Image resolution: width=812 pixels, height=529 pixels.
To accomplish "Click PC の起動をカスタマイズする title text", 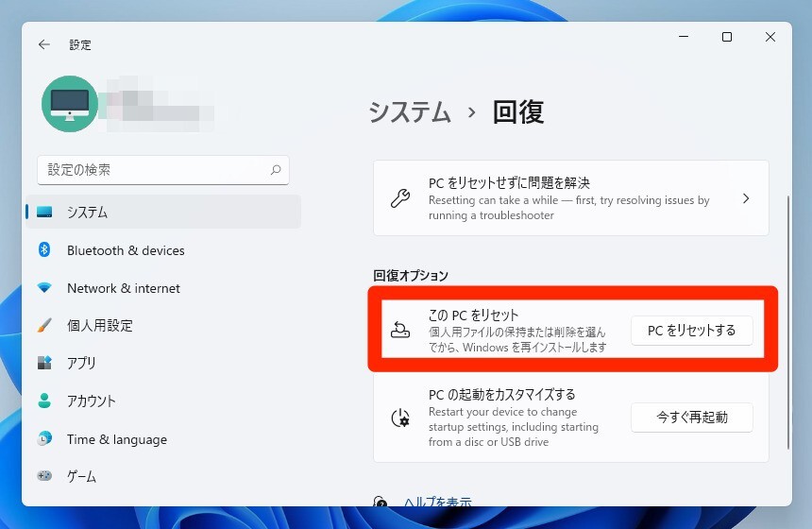I will (501, 394).
